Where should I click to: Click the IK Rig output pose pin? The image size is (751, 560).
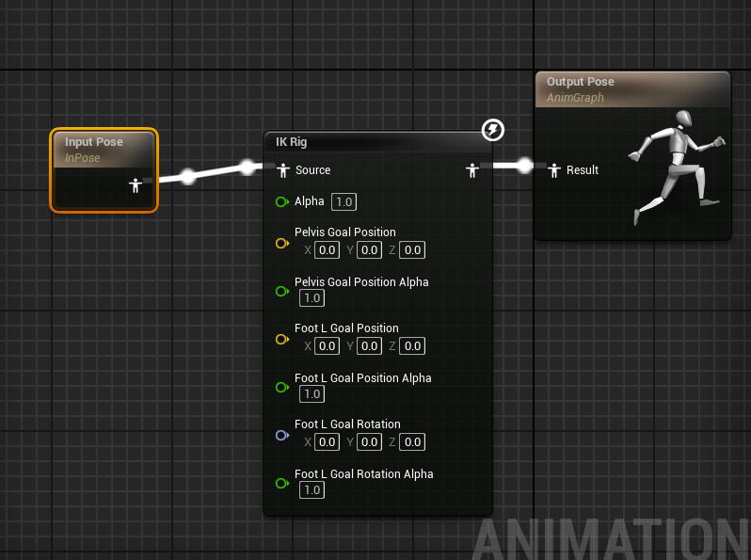pyautogui.click(x=472, y=170)
